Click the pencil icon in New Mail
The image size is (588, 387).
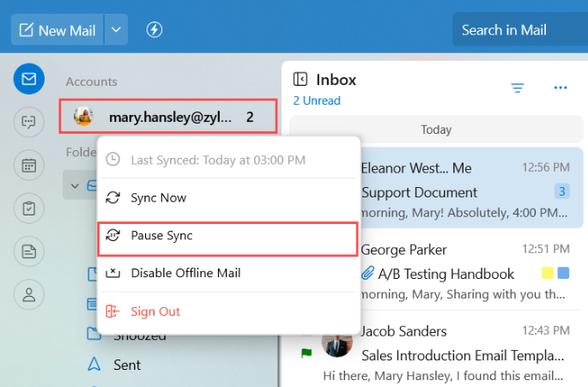(27, 30)
